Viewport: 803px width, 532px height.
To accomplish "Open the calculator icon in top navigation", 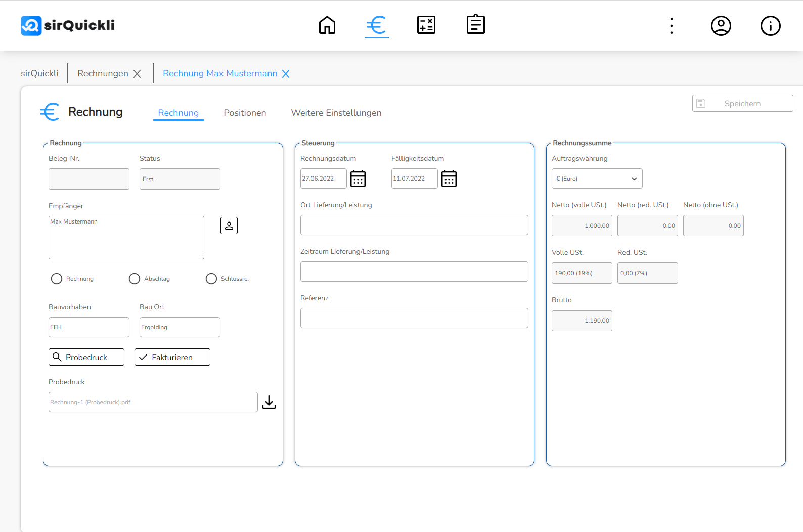I will 426,25.
